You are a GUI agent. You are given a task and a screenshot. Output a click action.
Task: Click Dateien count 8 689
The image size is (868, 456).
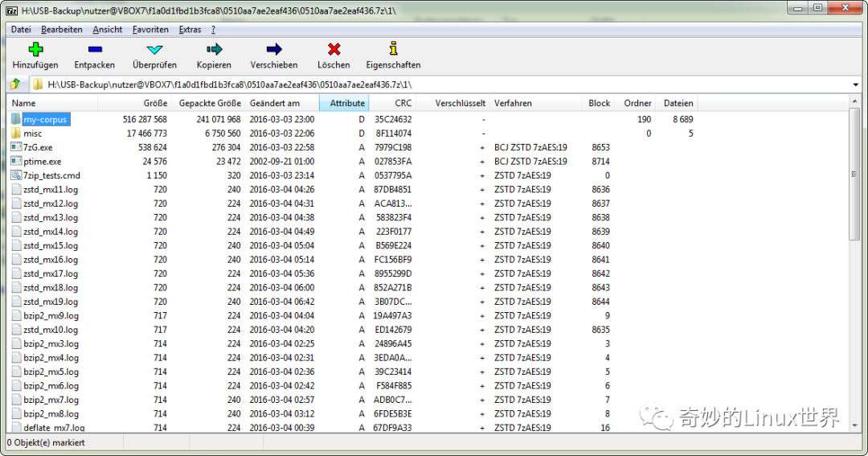[682, 119]
